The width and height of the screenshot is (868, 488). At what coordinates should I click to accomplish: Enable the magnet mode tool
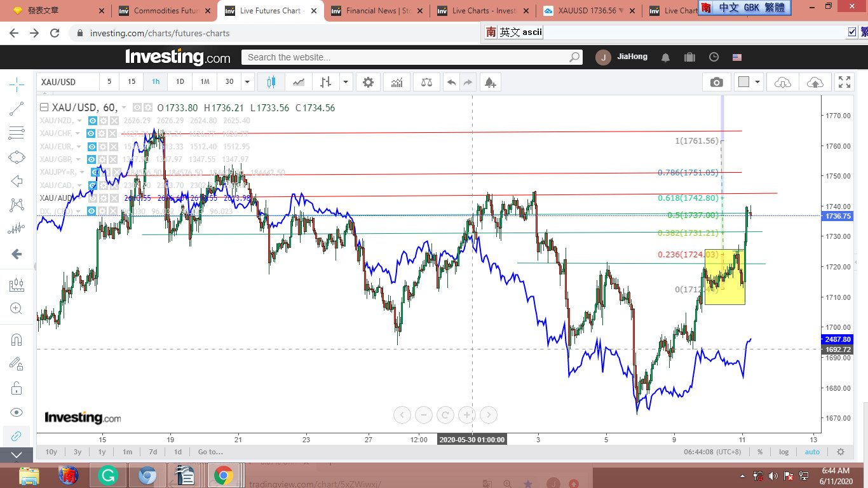tap(17, 340)
